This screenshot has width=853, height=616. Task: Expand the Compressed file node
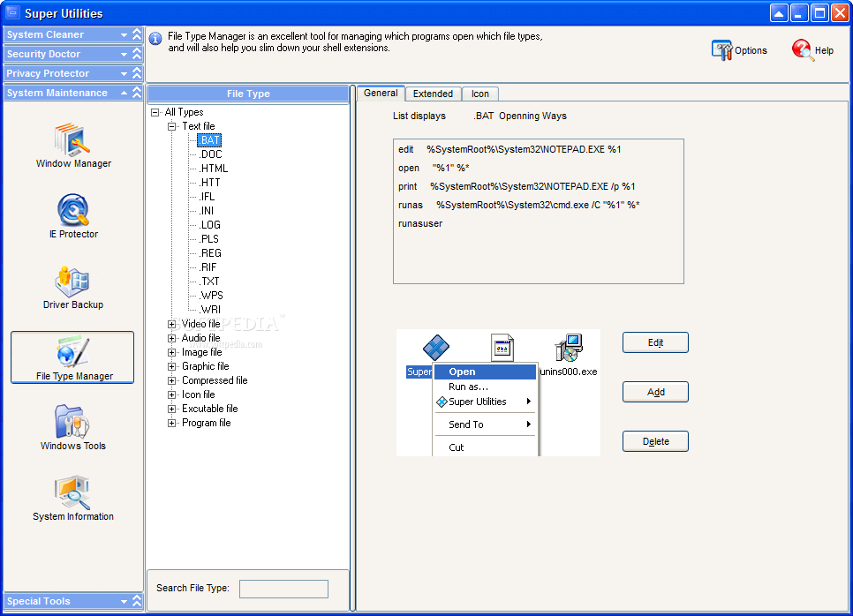pos(172,381)
